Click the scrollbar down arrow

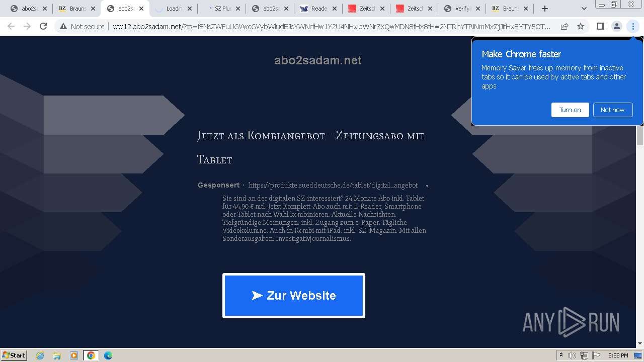(x=640, y=343)
